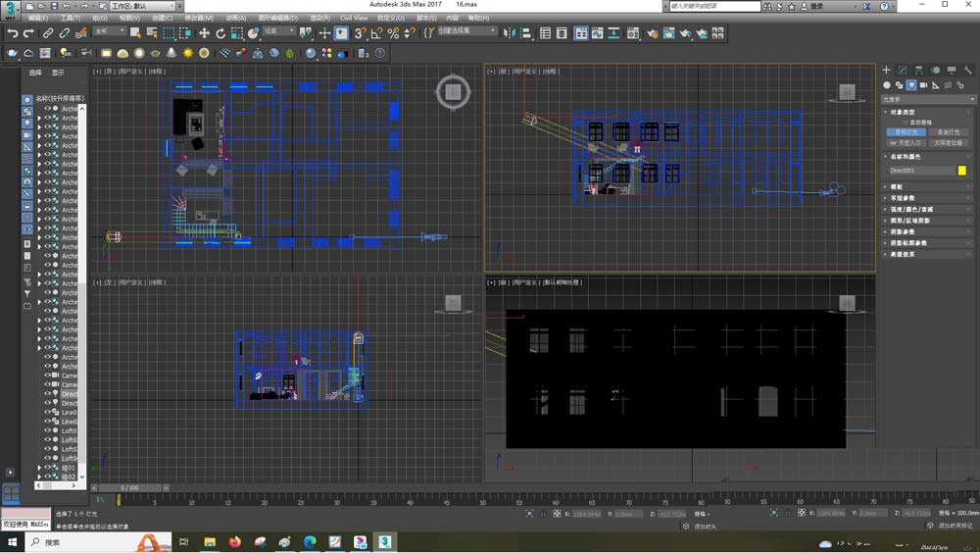Select the Rotate transform tool
980x553 pixels.
220,33
